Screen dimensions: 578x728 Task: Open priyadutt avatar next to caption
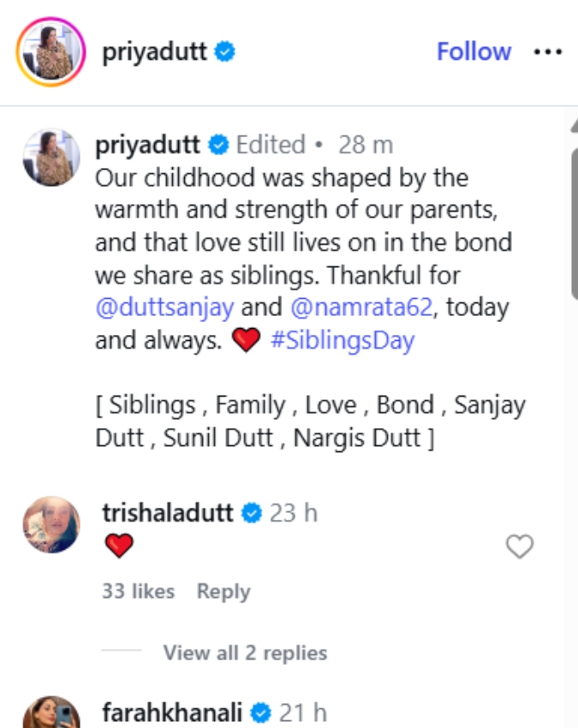52,158
